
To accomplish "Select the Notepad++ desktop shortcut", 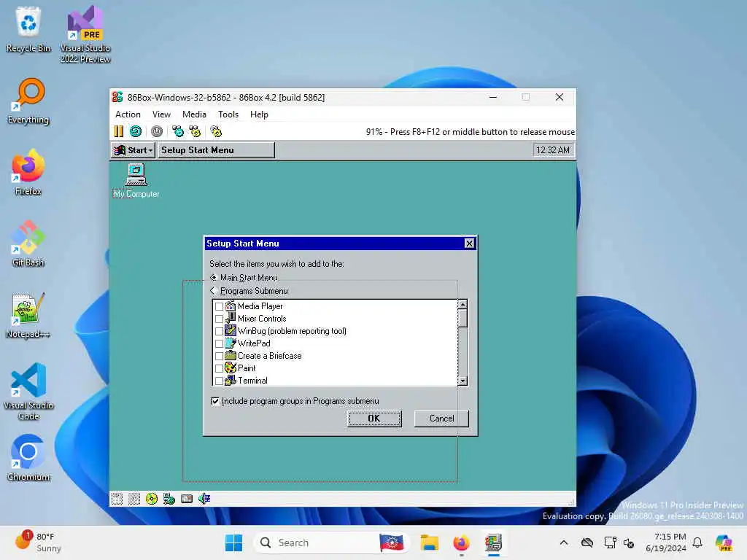I will pyautogui.click(x=28, y=315).
